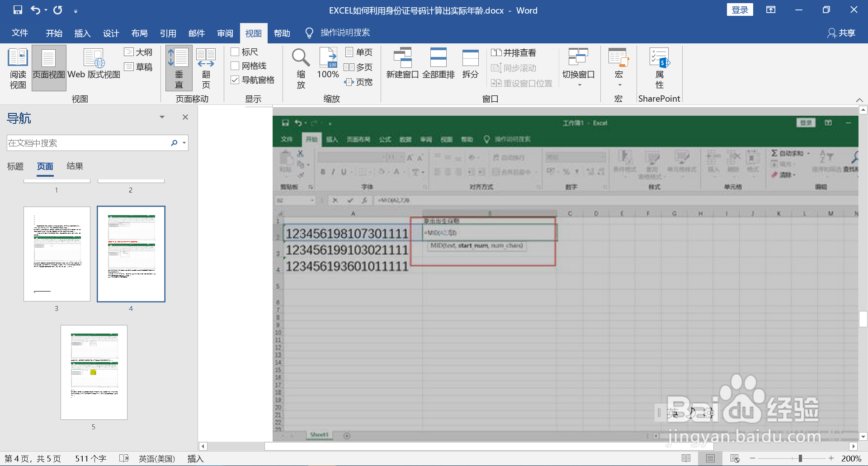Select page 5 thumbnail
The height and width of the screenshot is (466, 868).
94,372
